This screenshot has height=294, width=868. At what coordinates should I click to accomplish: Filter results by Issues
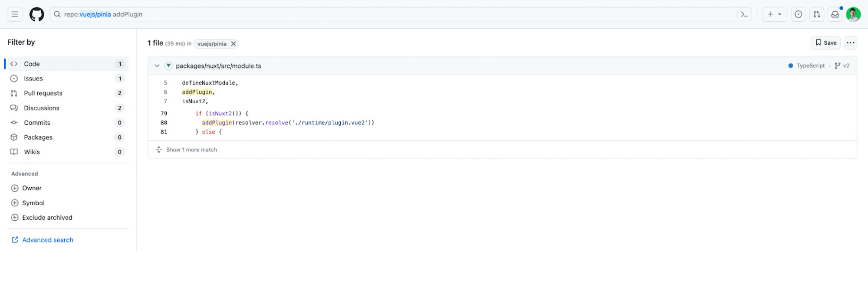pos(33,78)
